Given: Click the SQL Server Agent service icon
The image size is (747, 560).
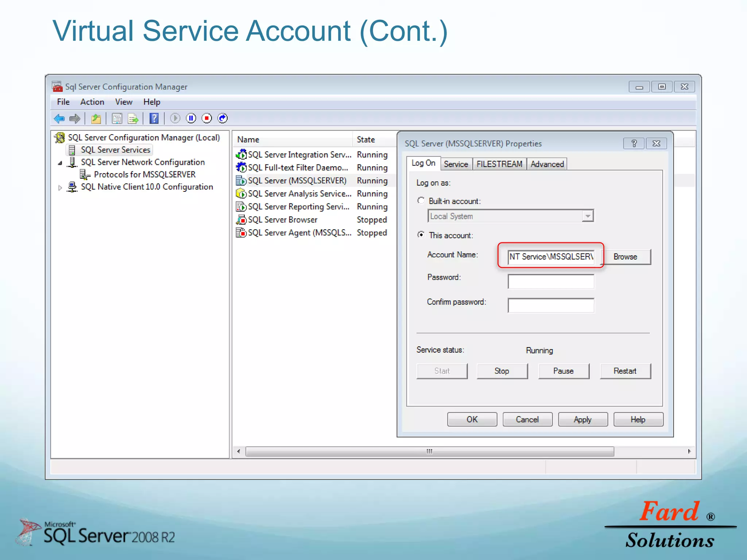Looking at the screenshot, I should [x=241, y=233].
